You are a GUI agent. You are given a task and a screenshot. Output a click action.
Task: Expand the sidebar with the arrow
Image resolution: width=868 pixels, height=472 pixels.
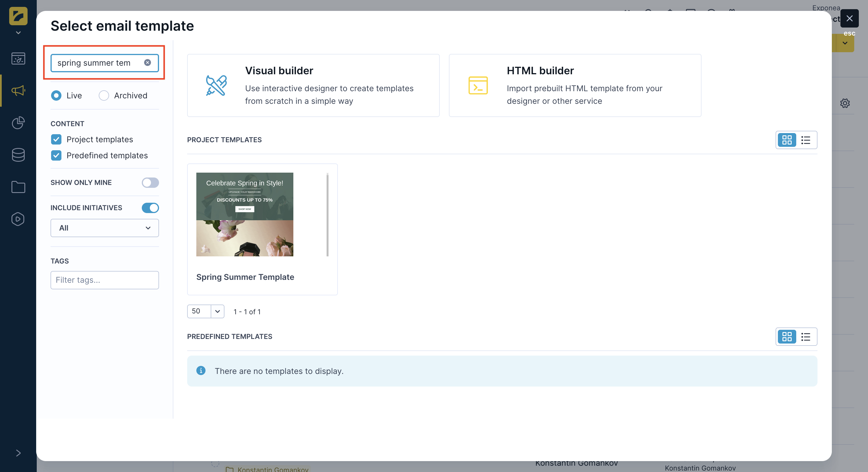coord(18,453)
